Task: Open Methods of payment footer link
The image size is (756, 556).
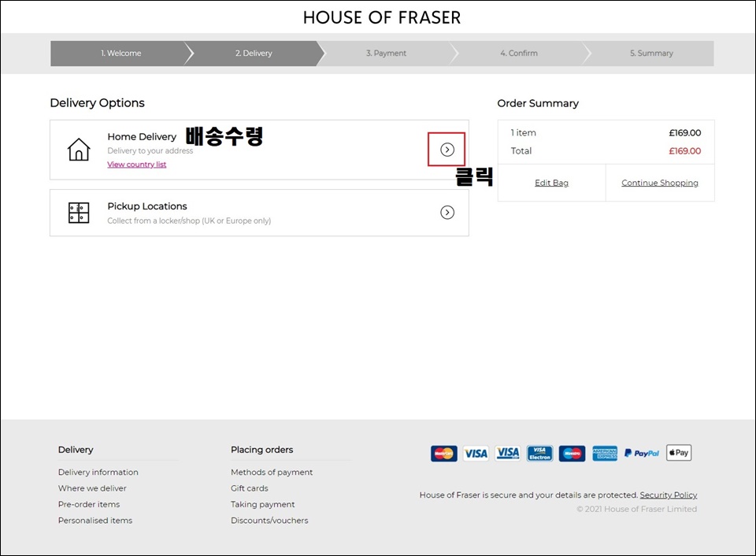Action: click(272, 472)
